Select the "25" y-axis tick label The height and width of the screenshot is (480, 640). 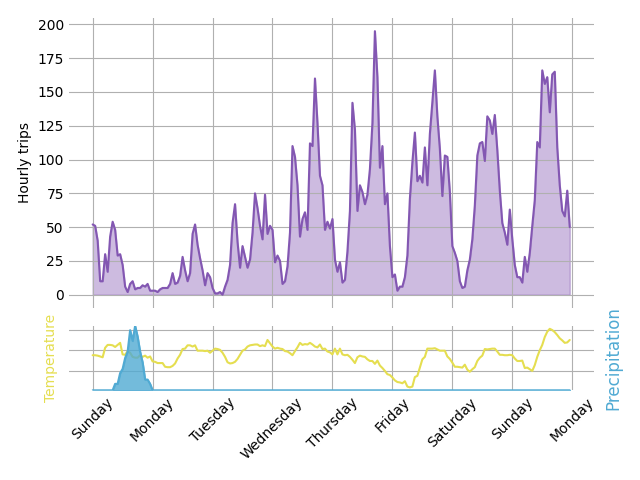[55, 262]
